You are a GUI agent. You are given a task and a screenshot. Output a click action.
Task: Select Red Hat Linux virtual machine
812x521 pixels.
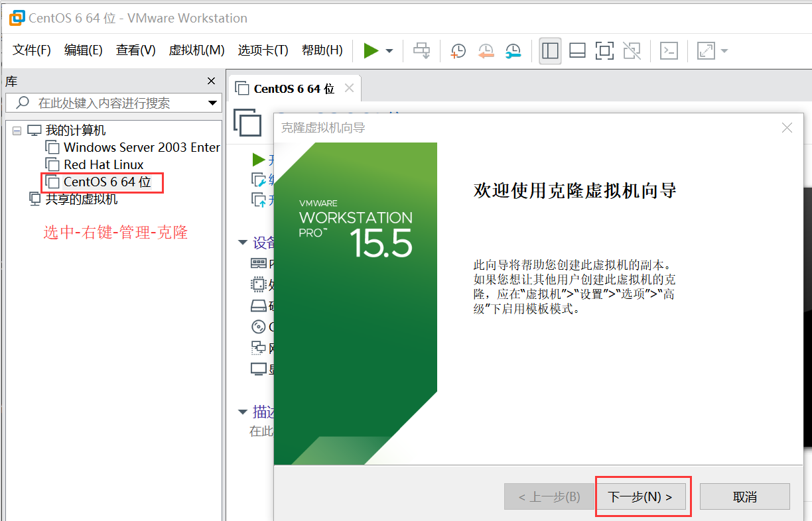[103, 164]
